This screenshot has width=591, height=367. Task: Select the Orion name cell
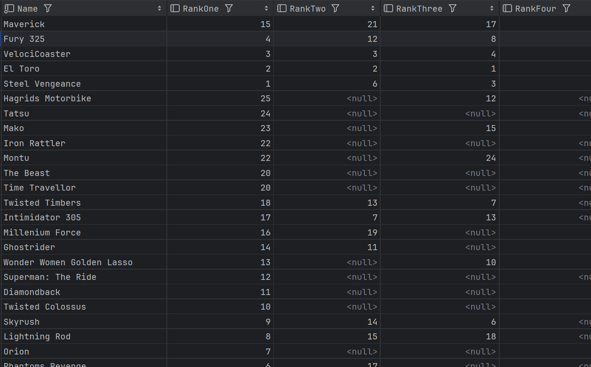(84, 352)
